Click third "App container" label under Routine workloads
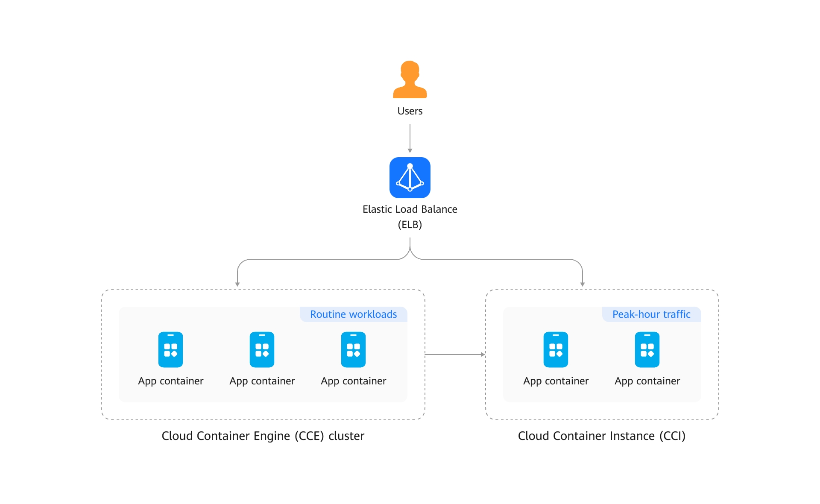The width and height of the screenshot is (820, 504). coord(353,381)
